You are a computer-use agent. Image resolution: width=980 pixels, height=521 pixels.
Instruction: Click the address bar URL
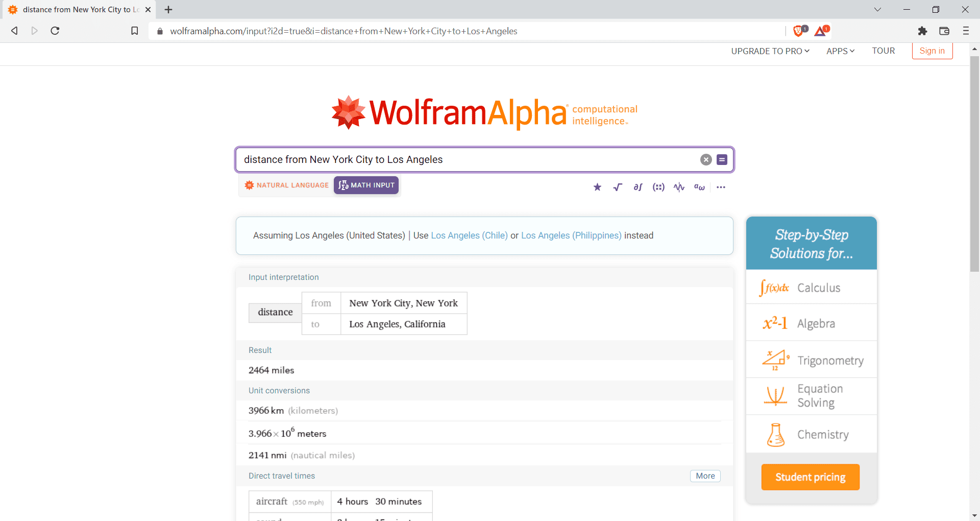344,31
